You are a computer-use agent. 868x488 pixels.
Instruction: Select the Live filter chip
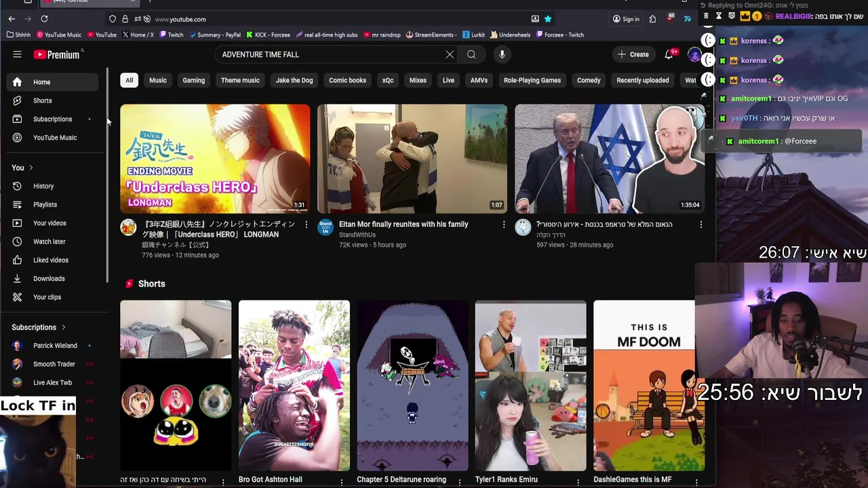click(x=448, y=80)
